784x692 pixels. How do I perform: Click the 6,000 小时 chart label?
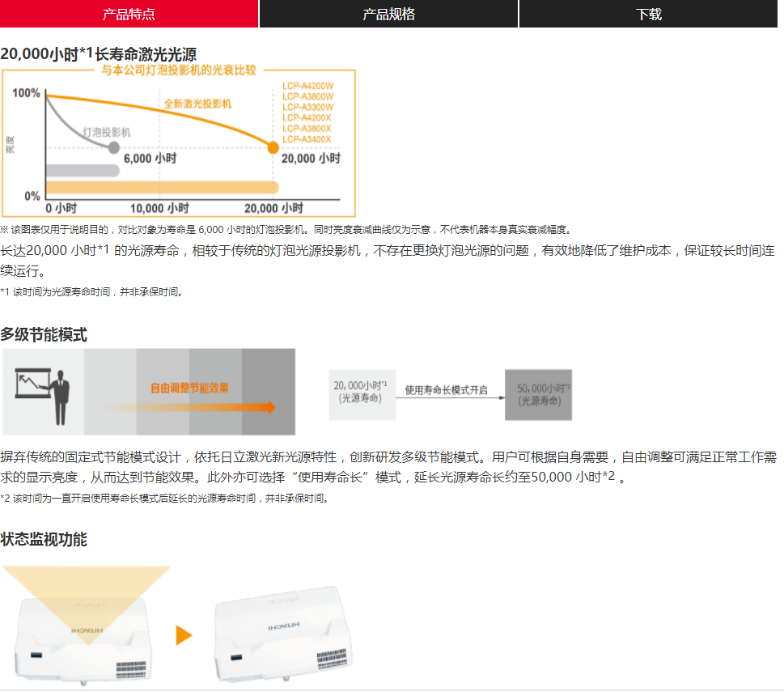[x=150, y=159]
